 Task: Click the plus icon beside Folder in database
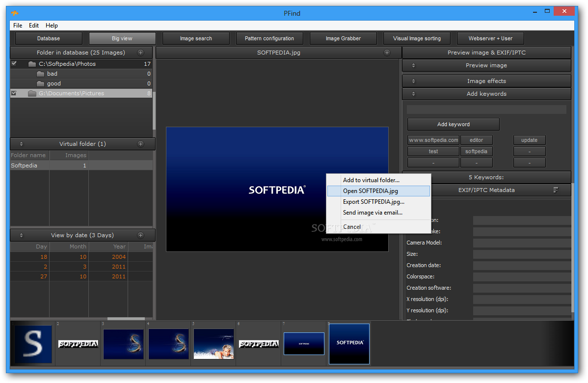point(141,53)
